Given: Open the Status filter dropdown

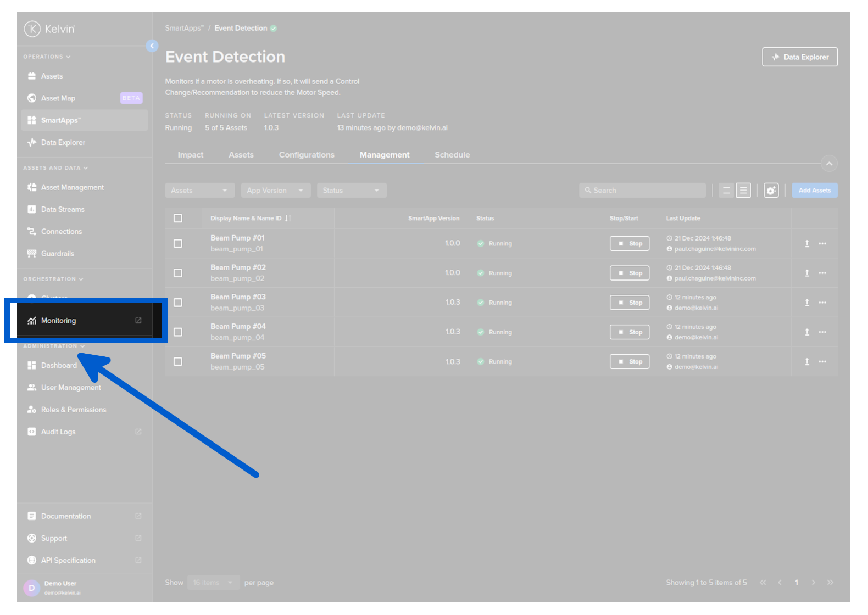Looking at the screenshot, I should [351, 191].
